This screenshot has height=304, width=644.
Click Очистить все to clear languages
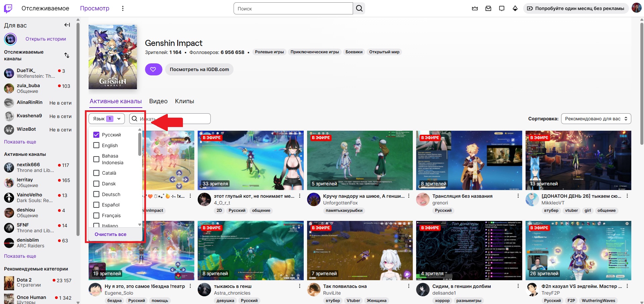click(110, 234)
